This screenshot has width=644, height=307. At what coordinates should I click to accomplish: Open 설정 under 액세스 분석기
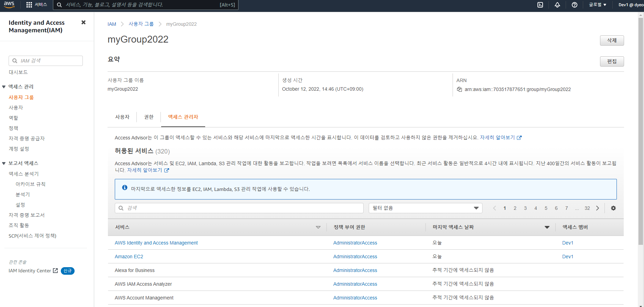pos(20,205)
